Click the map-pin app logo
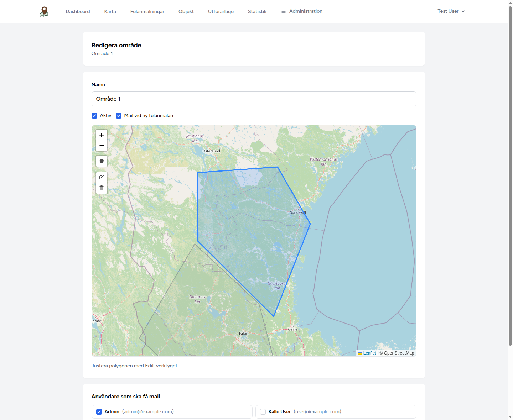The height and width of the screenshot is (420, 513). (x=44, y=12)
